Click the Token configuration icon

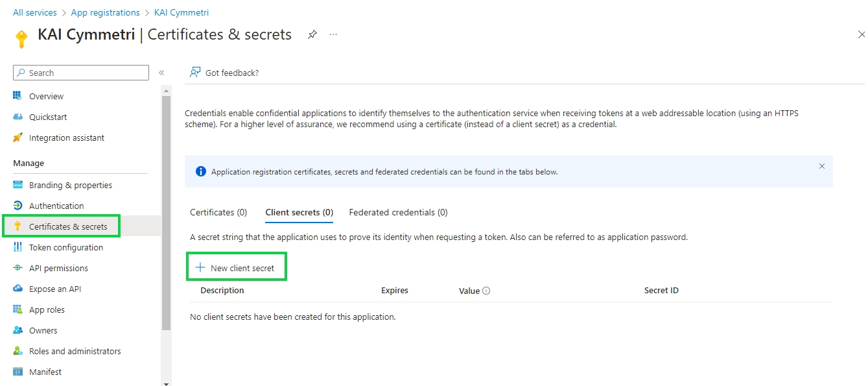click(x=18, y=247)
